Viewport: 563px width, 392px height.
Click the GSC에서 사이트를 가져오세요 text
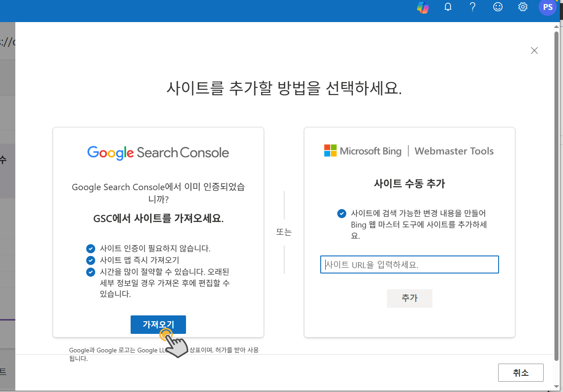pyautogui.click(x=158, y=219)
